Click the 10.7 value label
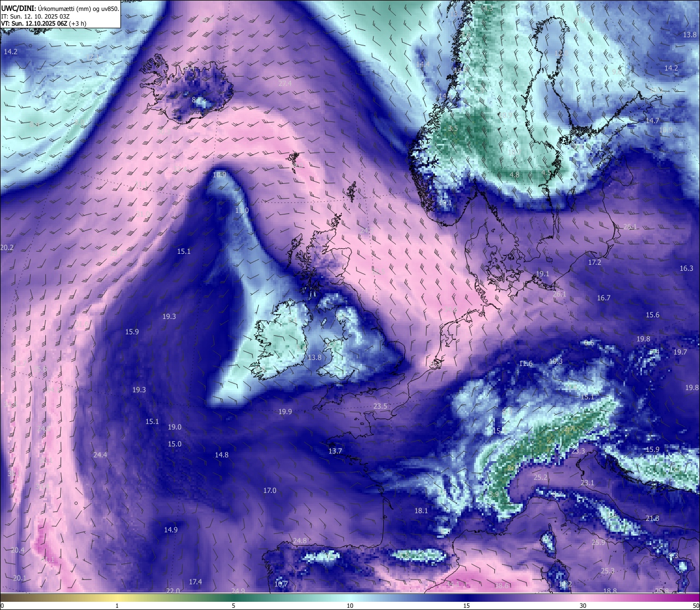 281,584
